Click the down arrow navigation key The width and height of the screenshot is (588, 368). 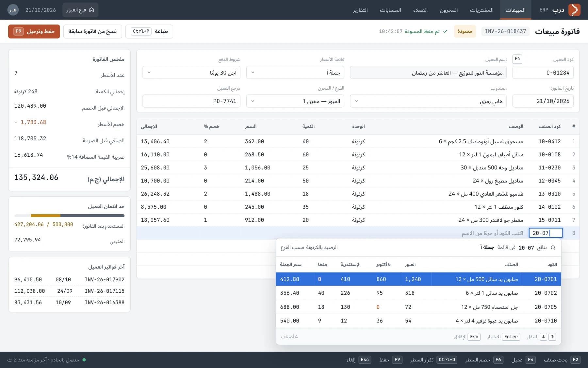coord(544,337)
